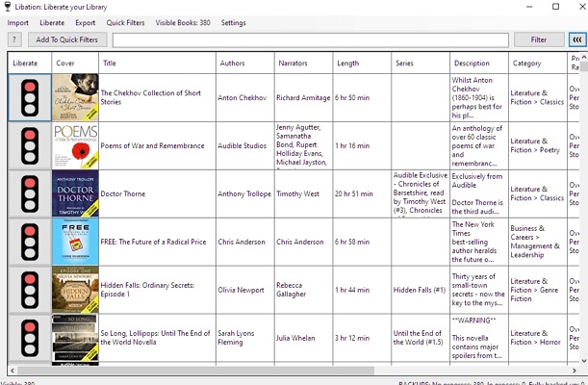The image size is (588, 385).
Task: Open the Settings menu
Action: 233,23
